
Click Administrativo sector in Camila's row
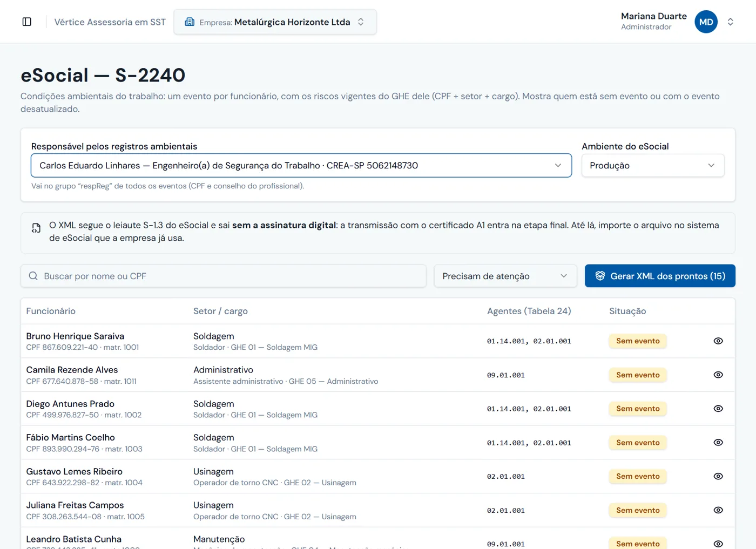click(x=223, y=370)
